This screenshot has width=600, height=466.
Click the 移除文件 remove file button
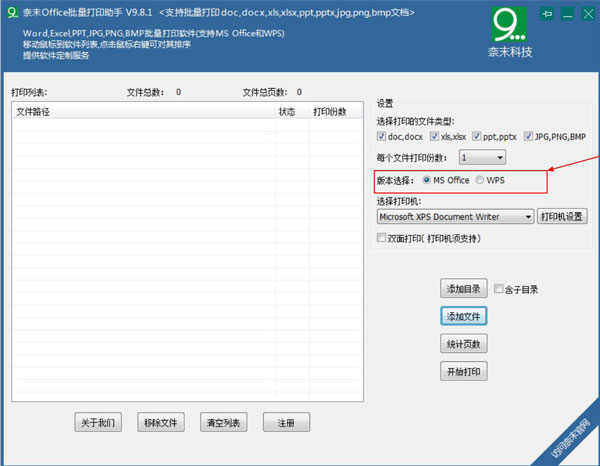[161, 422]
